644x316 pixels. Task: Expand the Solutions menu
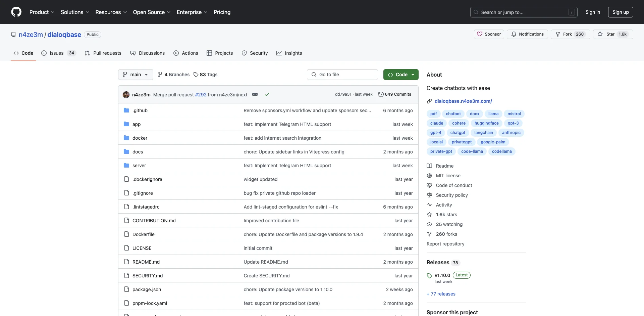(x=75, y=12)
